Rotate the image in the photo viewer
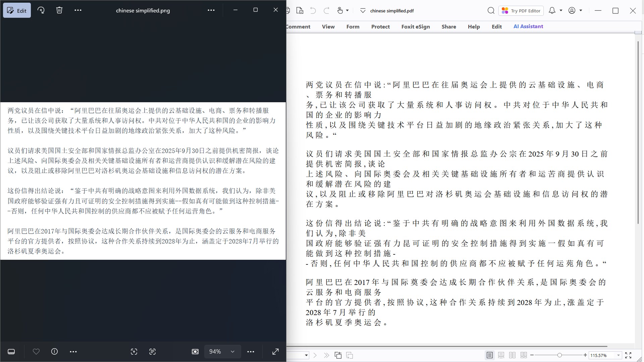The image size is (644, 362). [41, 10]
